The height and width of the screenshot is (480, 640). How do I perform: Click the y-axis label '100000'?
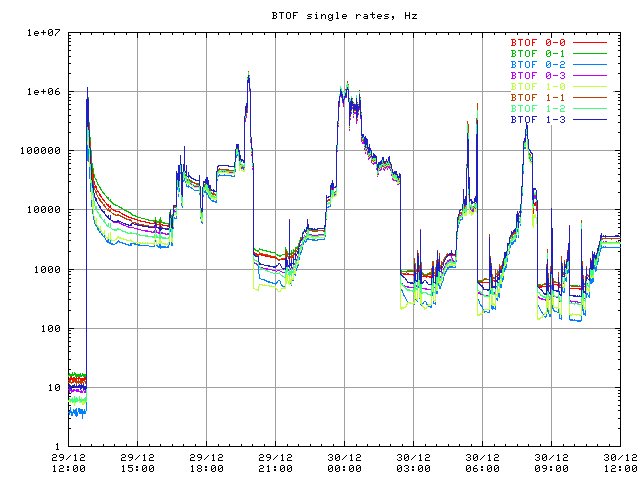[40, 151]
